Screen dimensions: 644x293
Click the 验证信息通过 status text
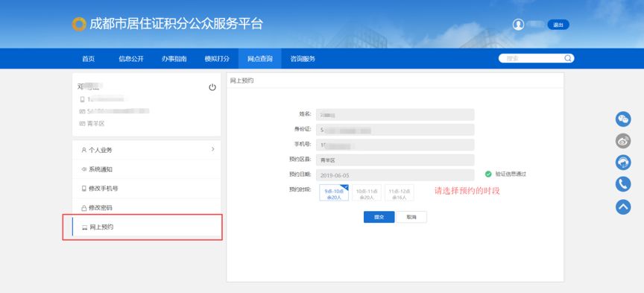click(511, 174)
